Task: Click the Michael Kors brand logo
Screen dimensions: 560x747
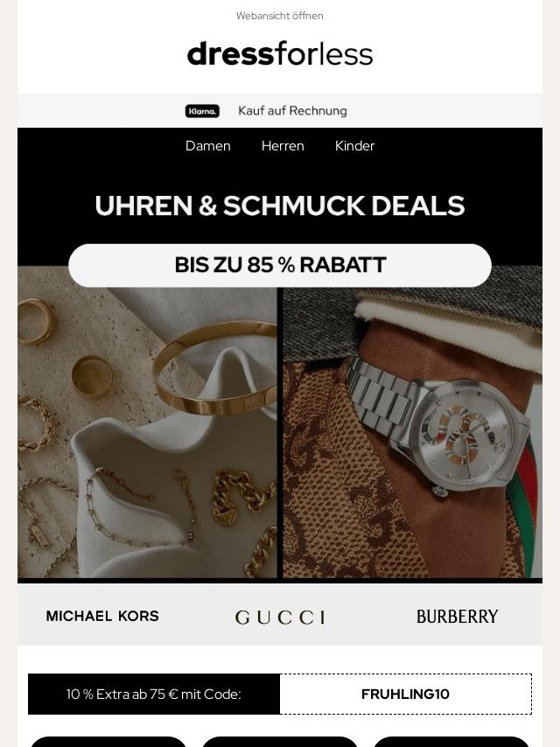Action: tap(102, 616)
